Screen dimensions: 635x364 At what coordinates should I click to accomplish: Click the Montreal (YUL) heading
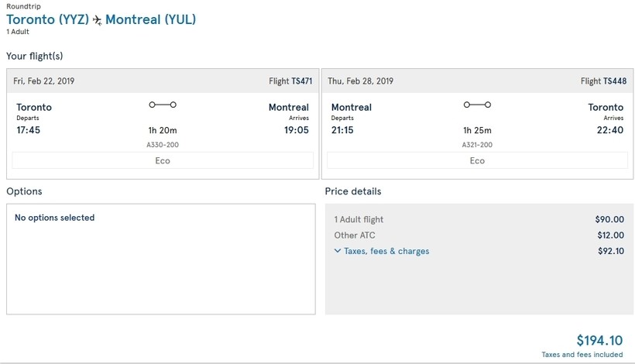(150, 20)
